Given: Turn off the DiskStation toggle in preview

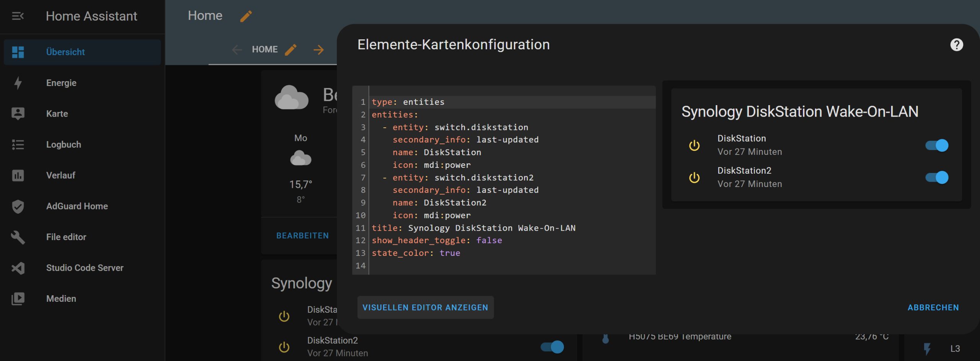Looking at the screenshot, I should (937, 145).
